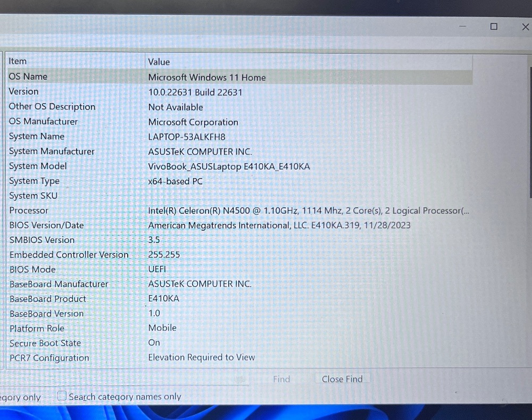Click value 'VivoBook_ASUSLaptop E410KA_E410KA'
532x420 pixels.
229,166
